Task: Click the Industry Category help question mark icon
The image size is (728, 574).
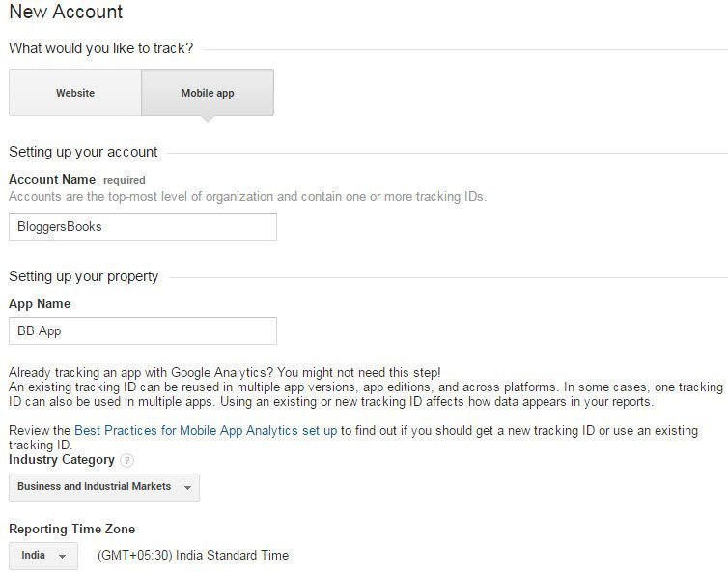Action: click(126, 460)
